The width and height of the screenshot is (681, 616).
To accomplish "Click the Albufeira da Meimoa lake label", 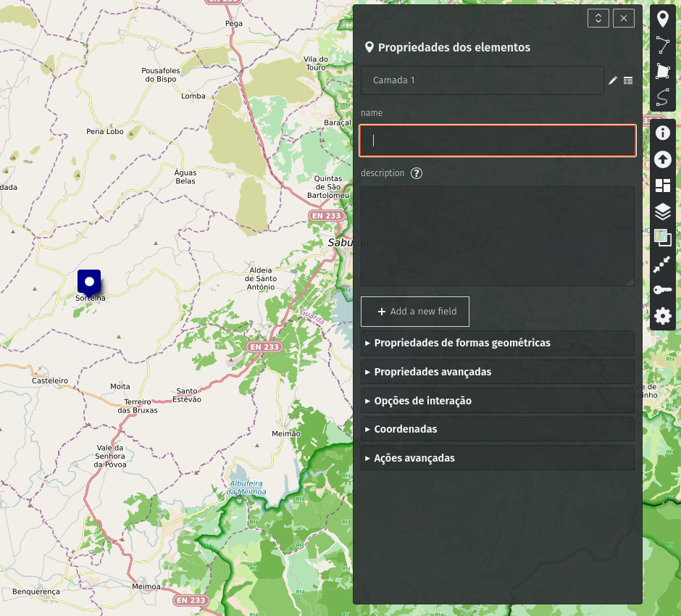I will pos(246,488).
